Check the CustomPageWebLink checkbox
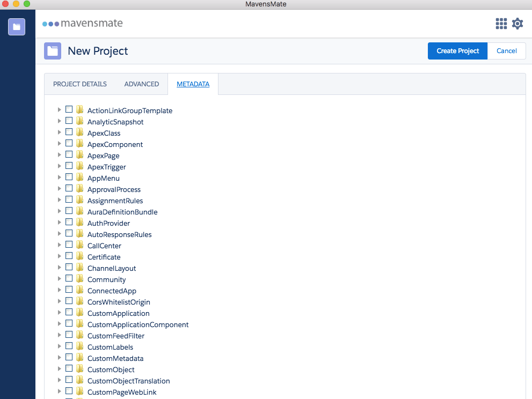Image resolution: width=532 pixels, height=399 pixels. 69,390
